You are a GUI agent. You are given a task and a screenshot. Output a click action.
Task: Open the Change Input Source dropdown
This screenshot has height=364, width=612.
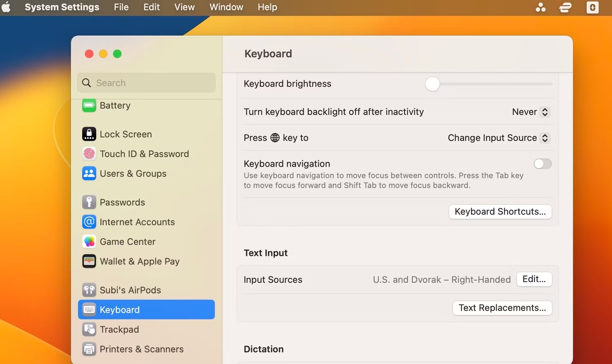coord(499,138)
